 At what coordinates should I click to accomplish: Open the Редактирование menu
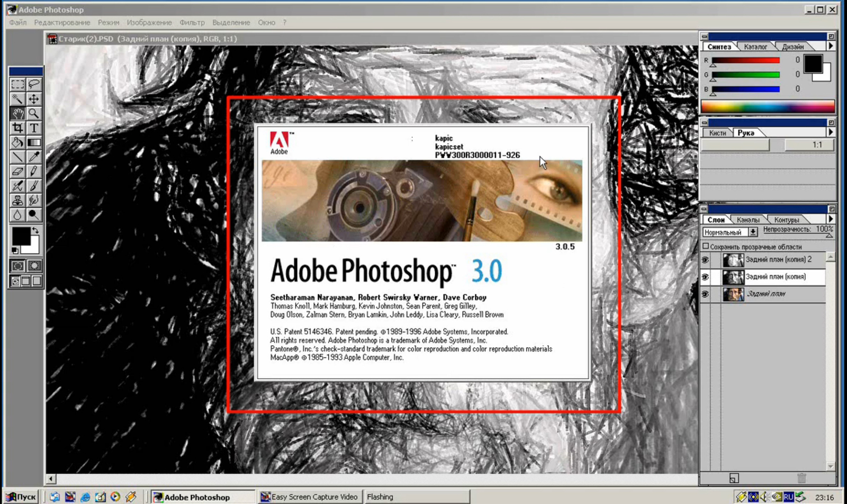pyautogui.click(x=62, y=23)
